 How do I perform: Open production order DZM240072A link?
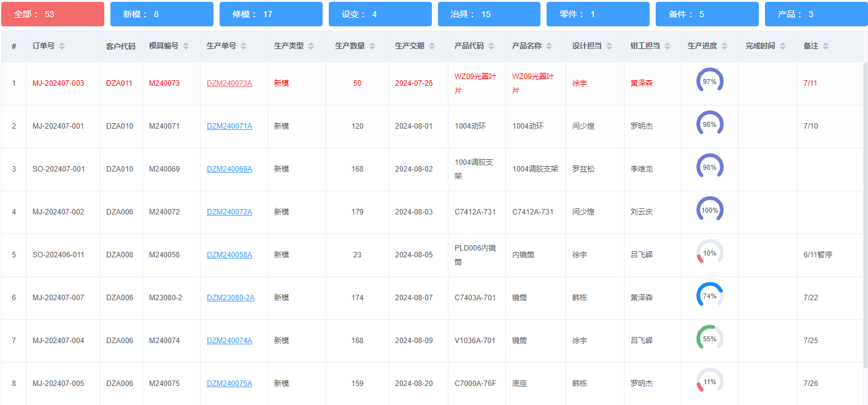point(229,212)
